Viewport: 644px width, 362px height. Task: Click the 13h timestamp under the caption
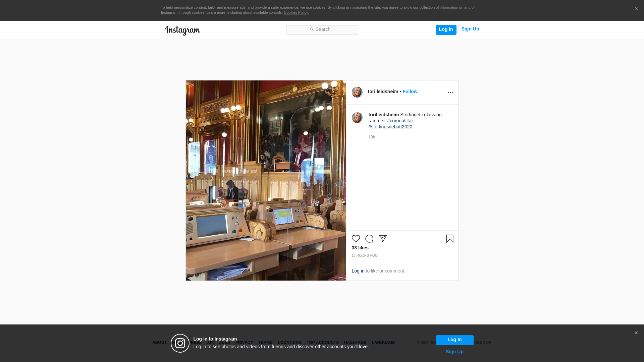pos(372,137)
